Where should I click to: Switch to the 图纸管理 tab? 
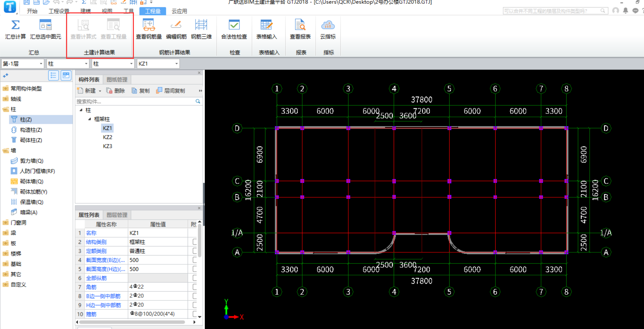click(x=117, y=79)
